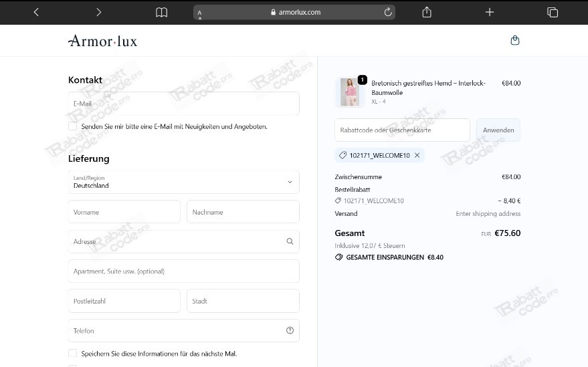
Task: Click the Postleitzahl field
Action: (124, 301)
